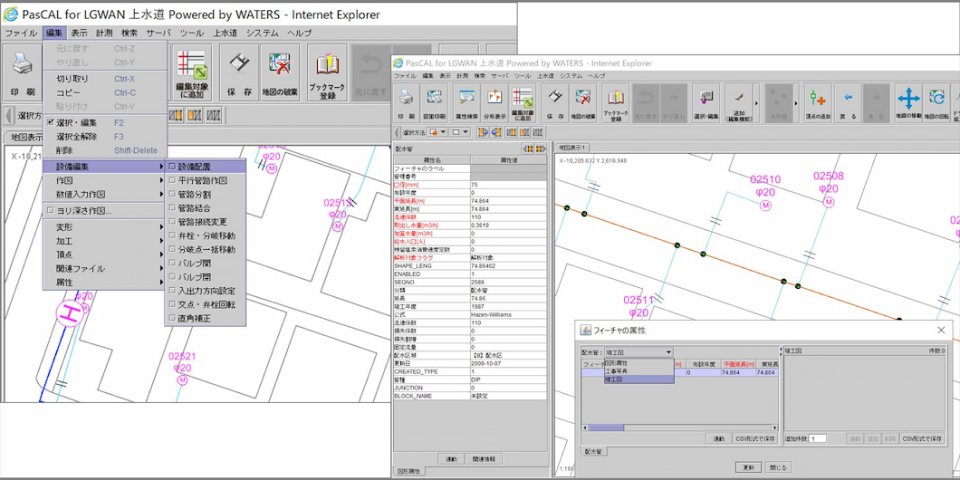Screen dimensions: 960x480
Task: Click the 追加(編集機能) pencil tool icon
Action: click(x=739, y=102)
